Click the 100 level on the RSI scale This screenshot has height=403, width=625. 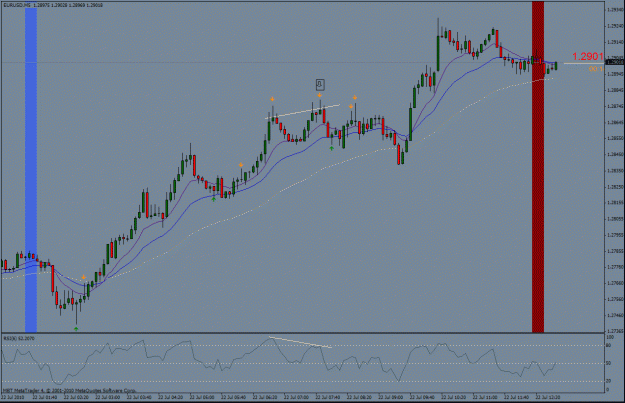pyautogui.click(x=609, y=337)
